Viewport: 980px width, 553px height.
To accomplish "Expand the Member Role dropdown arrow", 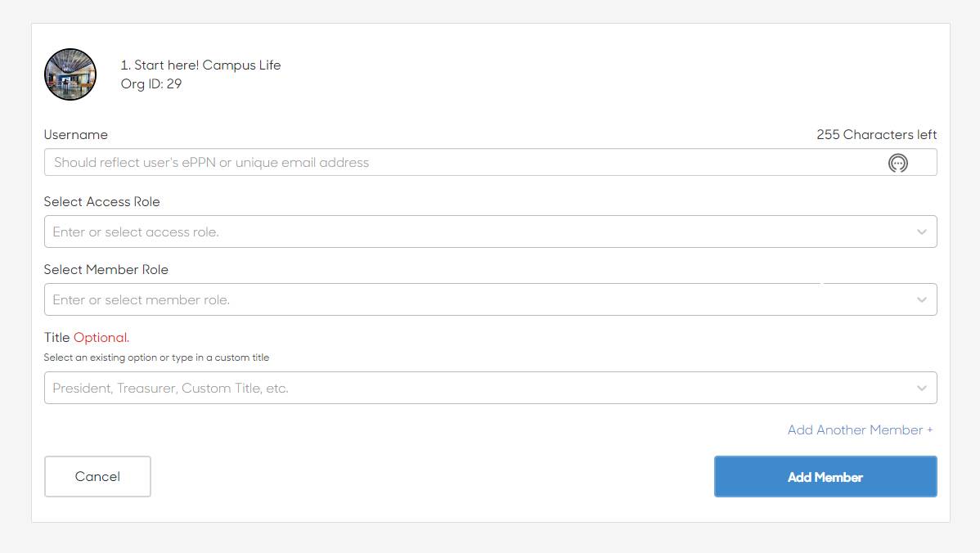I will pyautogui.click(x=921, y=300).
